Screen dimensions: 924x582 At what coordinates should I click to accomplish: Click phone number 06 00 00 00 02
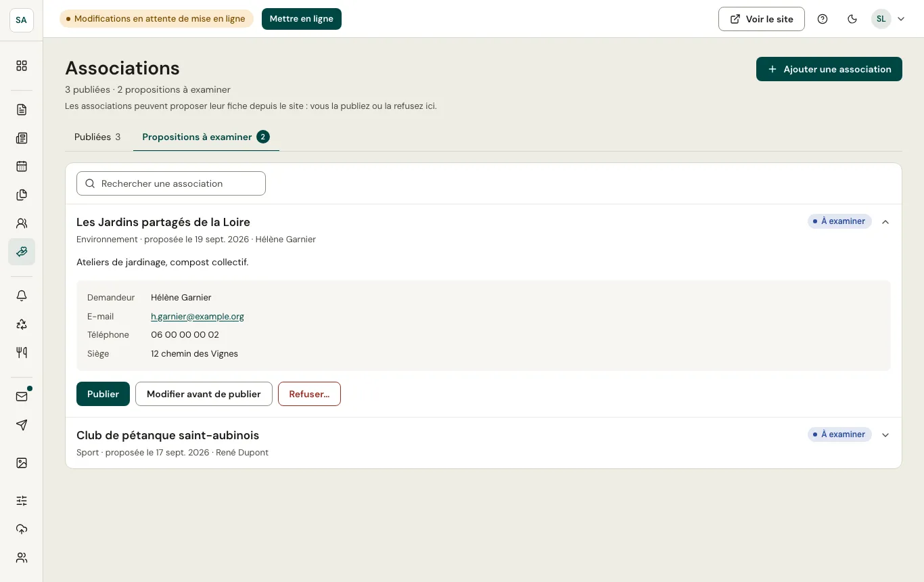[x=185, y=334]
